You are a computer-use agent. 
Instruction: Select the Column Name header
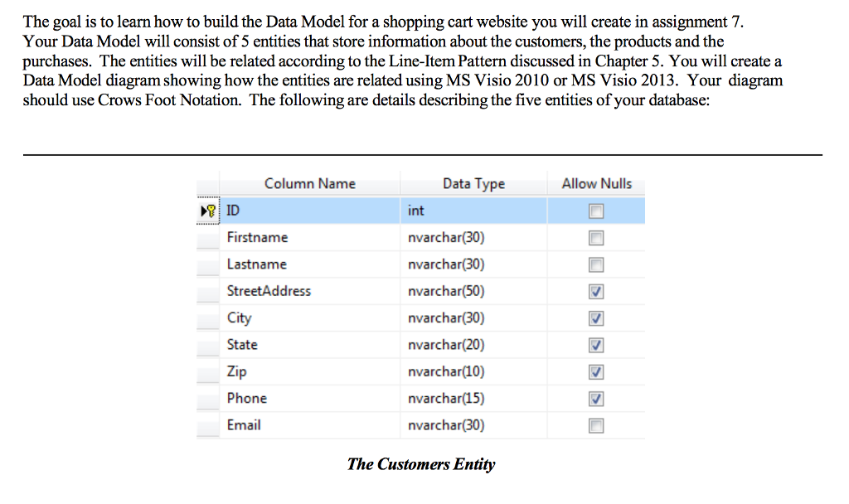click(x=310, y=183)
